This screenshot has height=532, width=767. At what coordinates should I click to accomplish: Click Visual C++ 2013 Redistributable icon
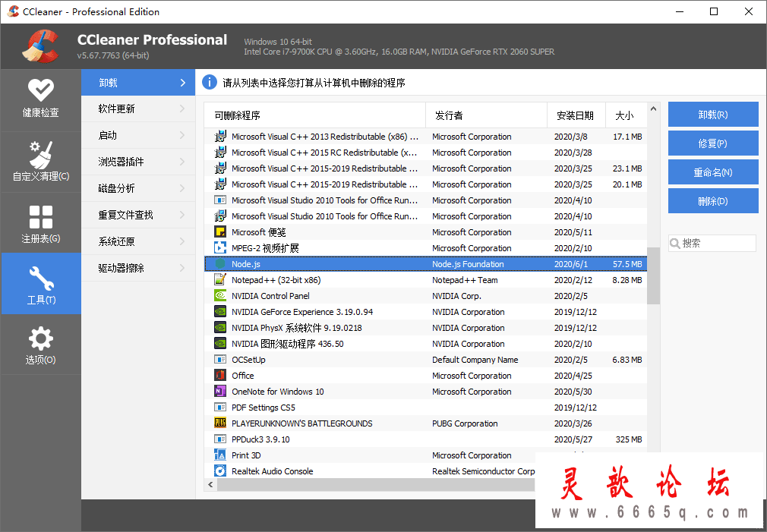tap(220, 137)
